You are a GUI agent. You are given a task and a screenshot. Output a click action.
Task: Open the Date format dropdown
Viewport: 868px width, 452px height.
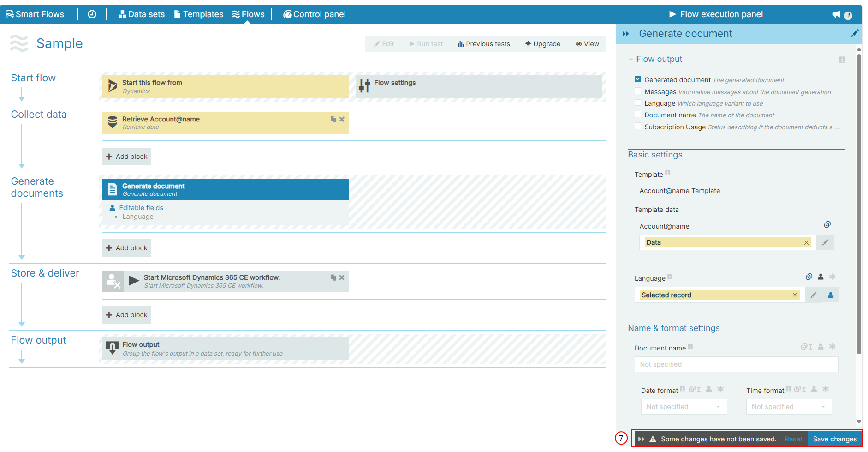pos(684,407)
